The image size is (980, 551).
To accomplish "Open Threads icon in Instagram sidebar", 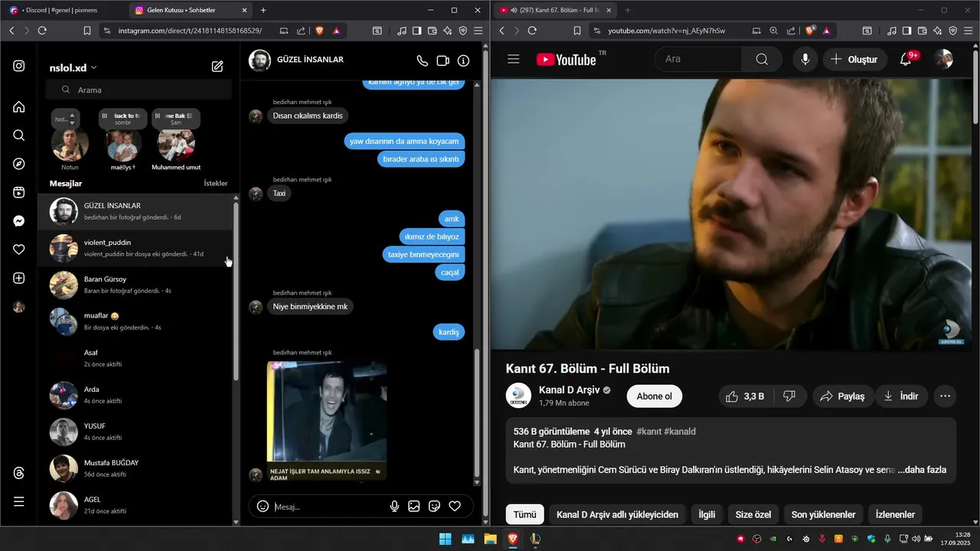I will click(x=19, y=473).
